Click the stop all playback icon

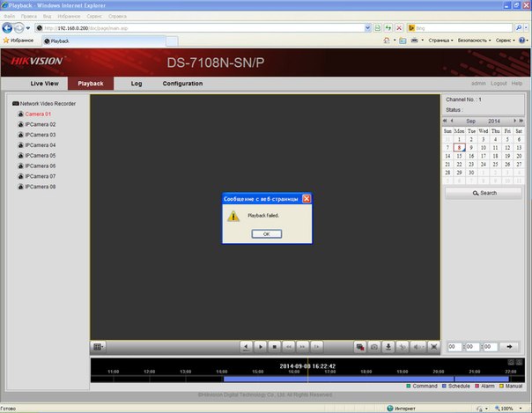360,347
